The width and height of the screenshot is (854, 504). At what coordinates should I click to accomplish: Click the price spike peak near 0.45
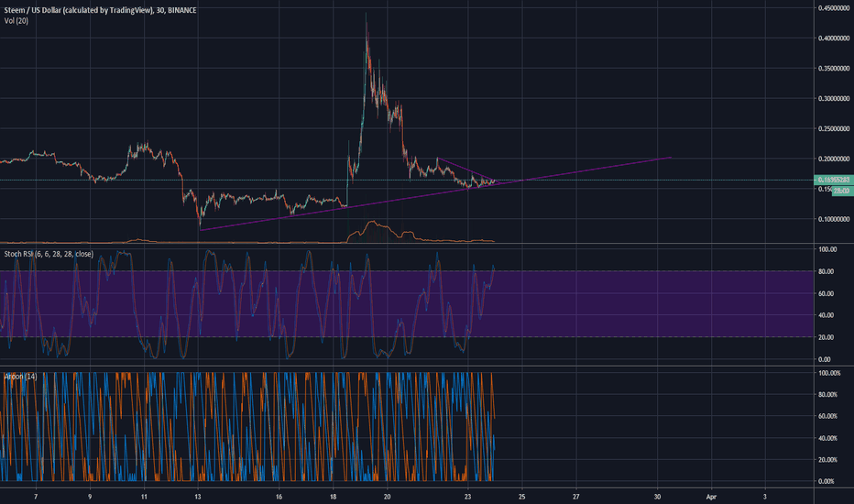[x=366, y=16]
